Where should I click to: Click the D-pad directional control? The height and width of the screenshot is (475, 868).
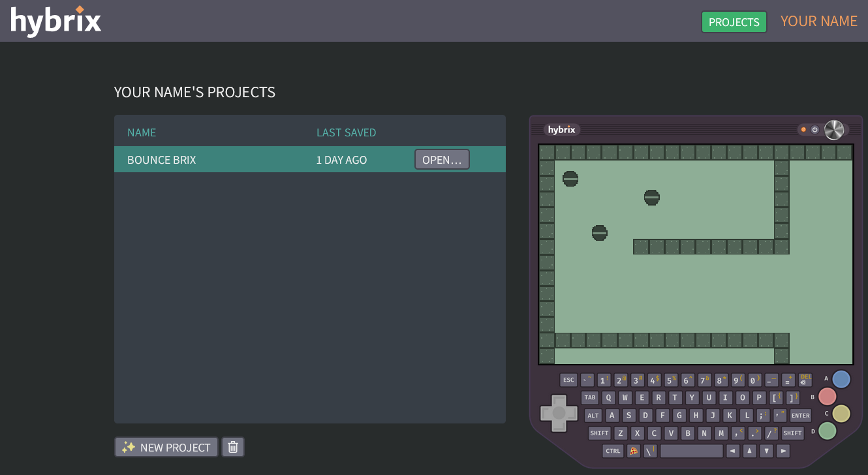[559, 413]
